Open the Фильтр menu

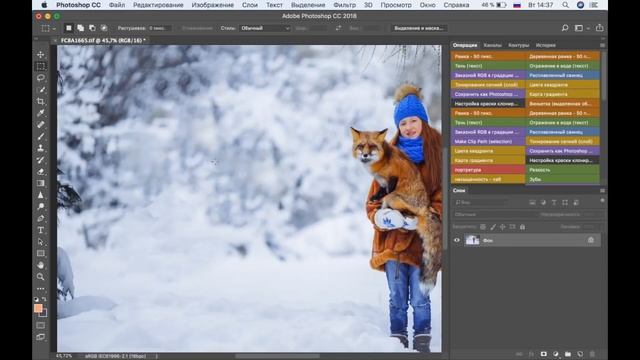pyautogui.click(x=344, y=5)
